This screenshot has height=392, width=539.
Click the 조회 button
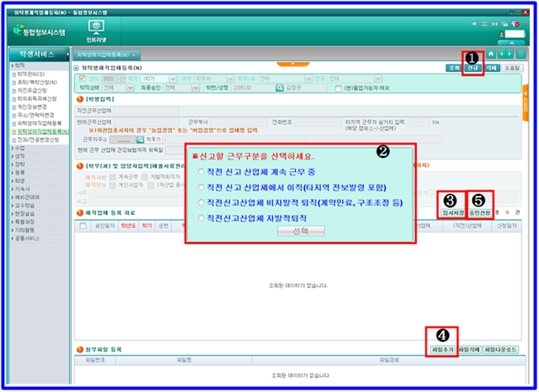click(x=453, y=68)
